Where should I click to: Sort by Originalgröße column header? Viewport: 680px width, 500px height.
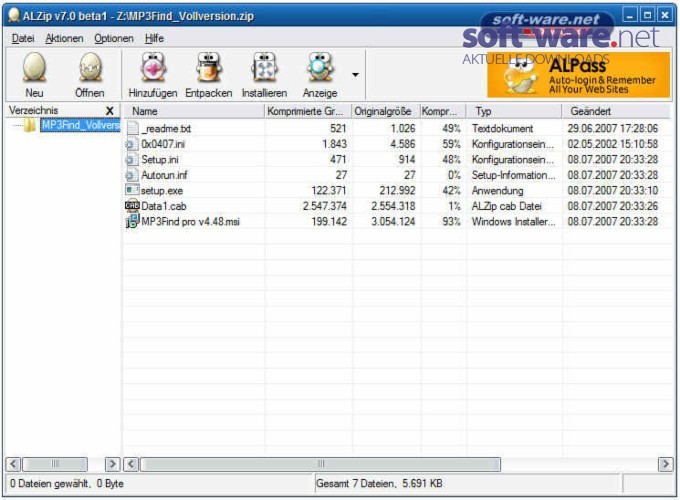pyautogui.click(x=386, y=111)
